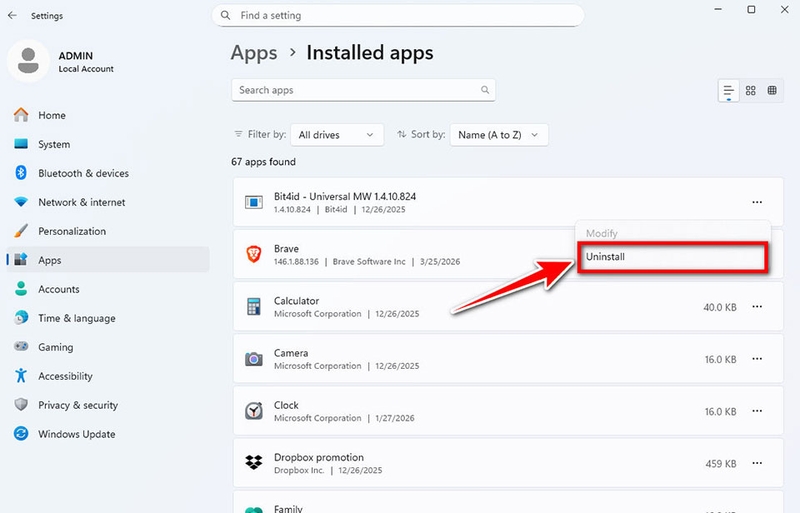Choose Modify from the context menu
The width and height of the screenshot is (800, 513).
click(x=672, y=233)
